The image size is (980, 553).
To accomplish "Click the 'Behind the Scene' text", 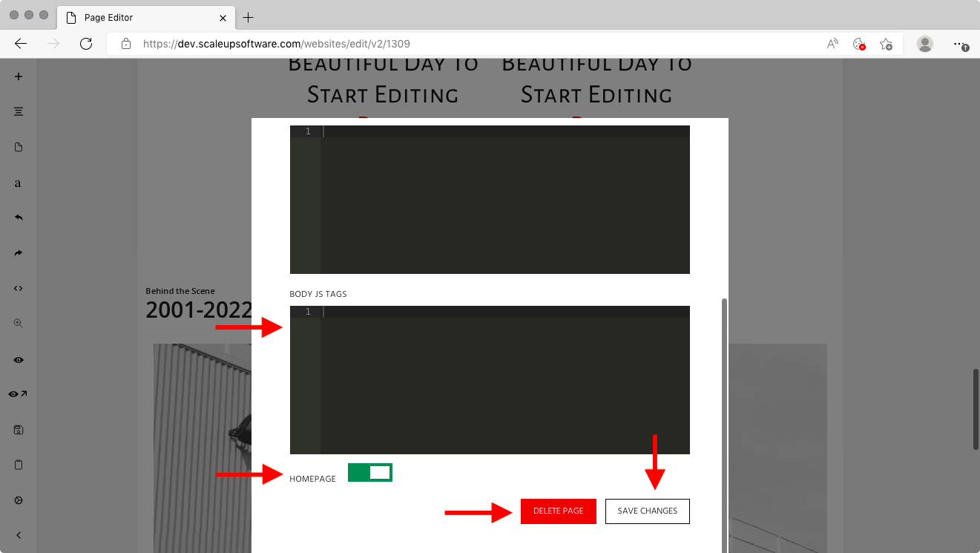I will tap(180, 291).
